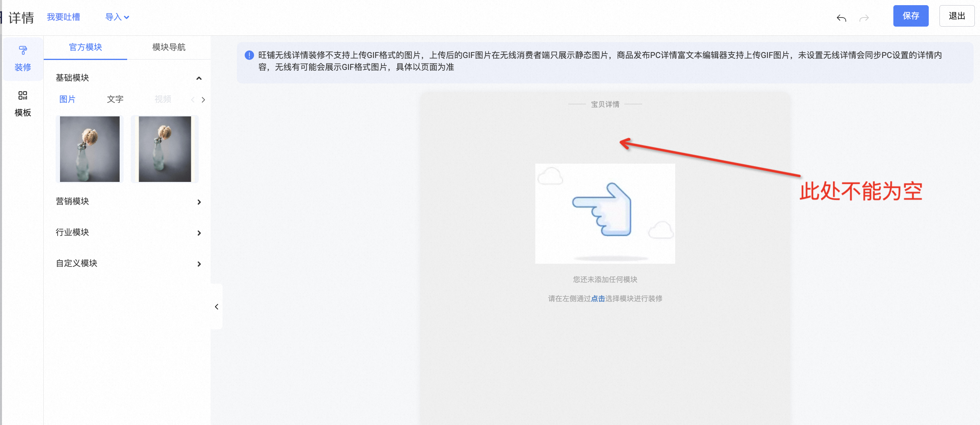Select the 装修 paint roller icon
The width and height of the screenshot is (980, 425).
coord(23,50)
